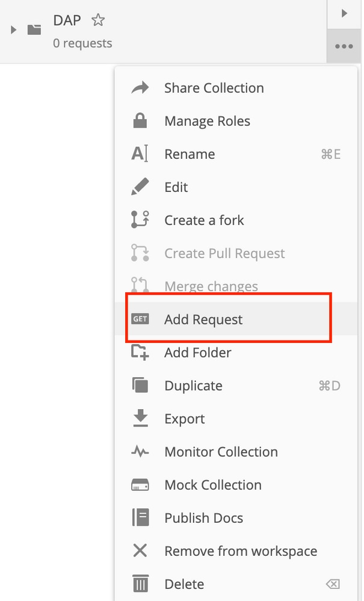Click the Manage Roles lock icon
The image size is (364, 601).
click(140, 121)
